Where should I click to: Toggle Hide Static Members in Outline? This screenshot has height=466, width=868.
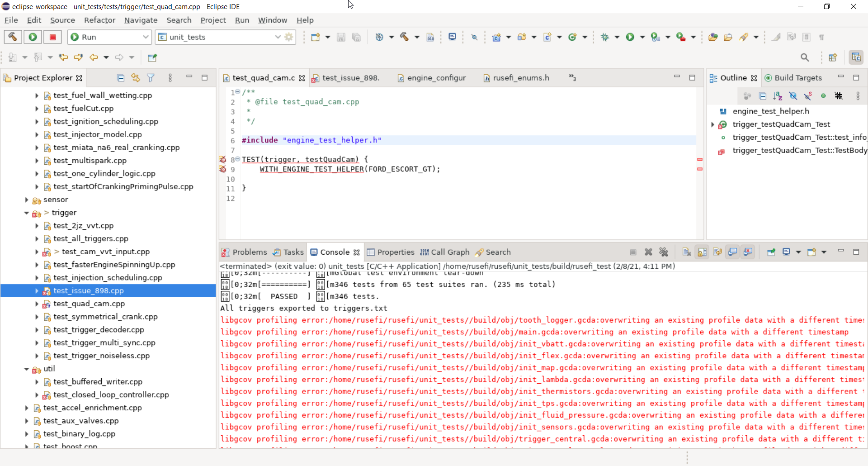(x=808, y=96)
